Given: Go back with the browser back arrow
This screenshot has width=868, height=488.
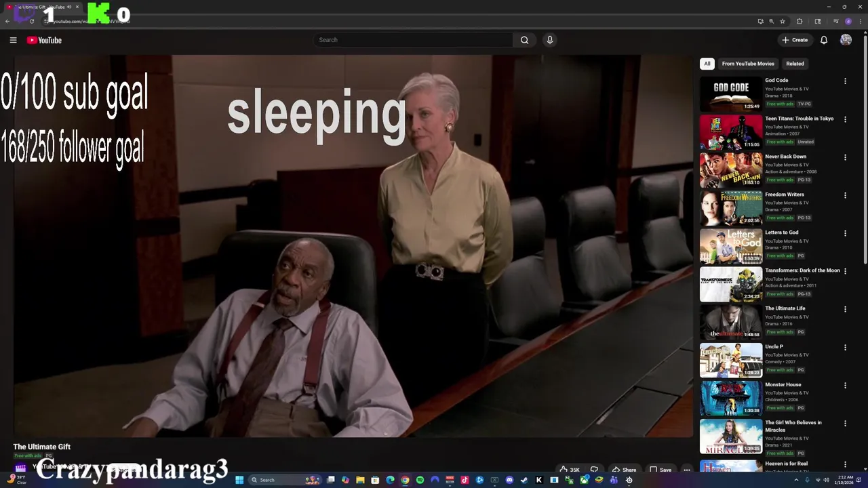Looking at the screenshot, I should (7, 21).
